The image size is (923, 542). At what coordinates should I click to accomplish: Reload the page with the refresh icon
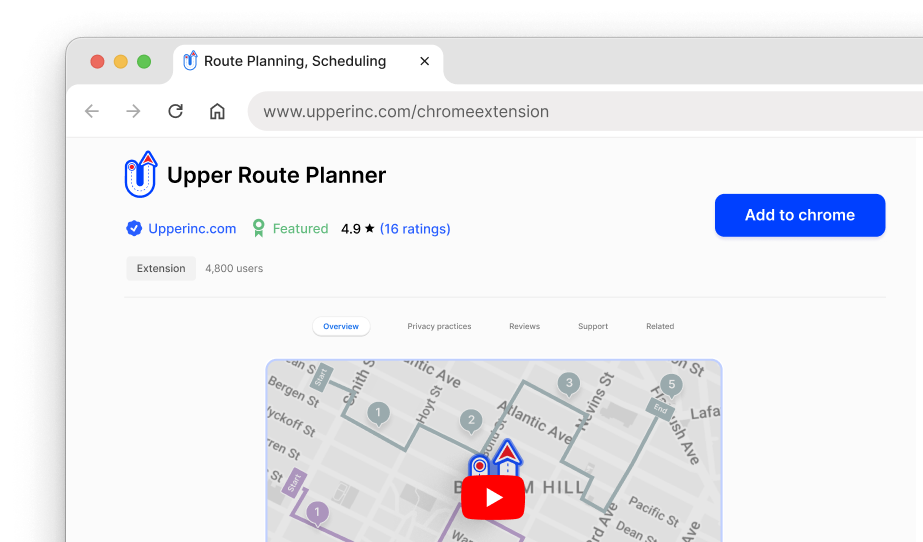(175, 111)
